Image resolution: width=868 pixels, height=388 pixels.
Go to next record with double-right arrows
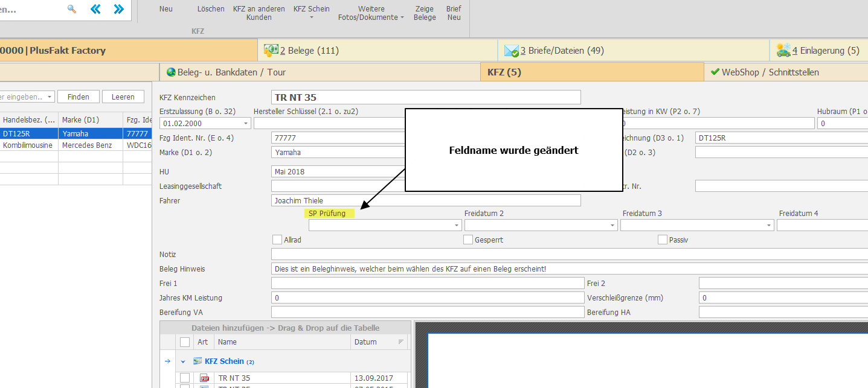tap(118, 9)
